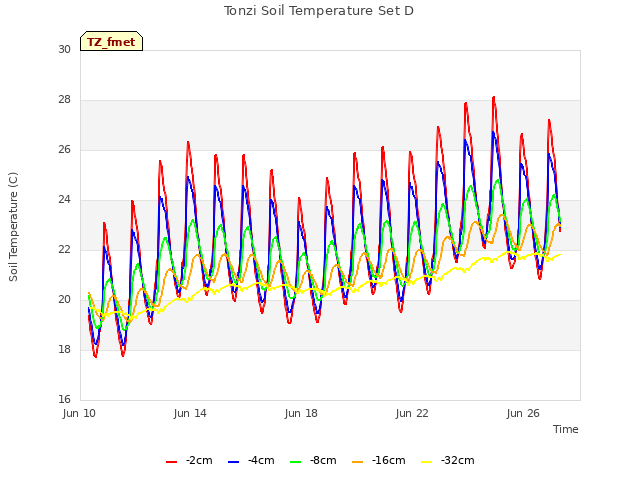Image resolution: width=640 pixels, height=480 pixels.
Task: Click the blue -4cm legend swatch
Action: (x=233, y=462)
